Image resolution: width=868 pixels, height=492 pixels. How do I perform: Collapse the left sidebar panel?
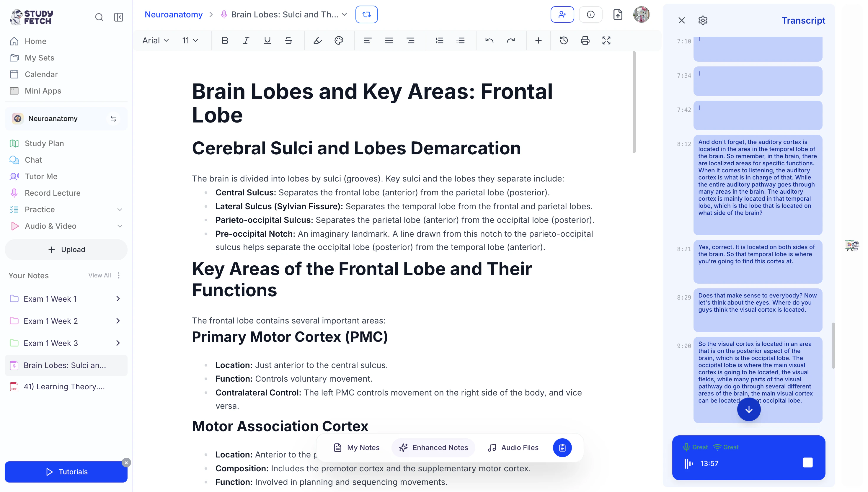click(119, 17)
